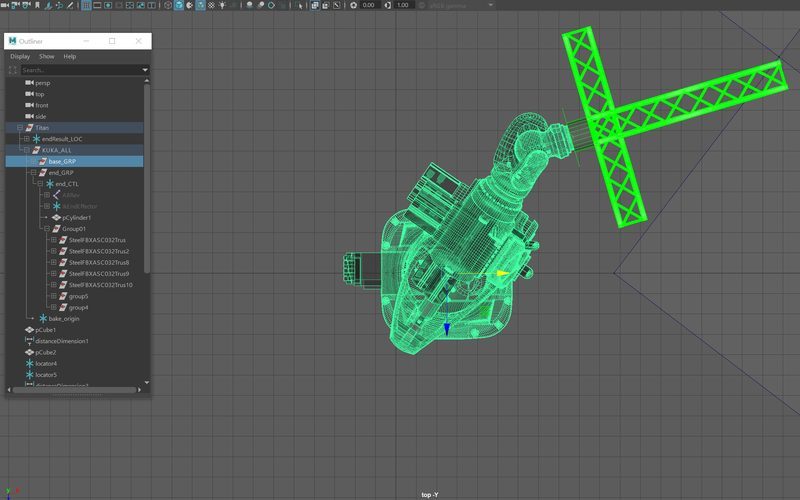The image size is (800, 500).
Task: Open the camera bookmarks icon
Action: pyautogui.click(x=37, y=5)
